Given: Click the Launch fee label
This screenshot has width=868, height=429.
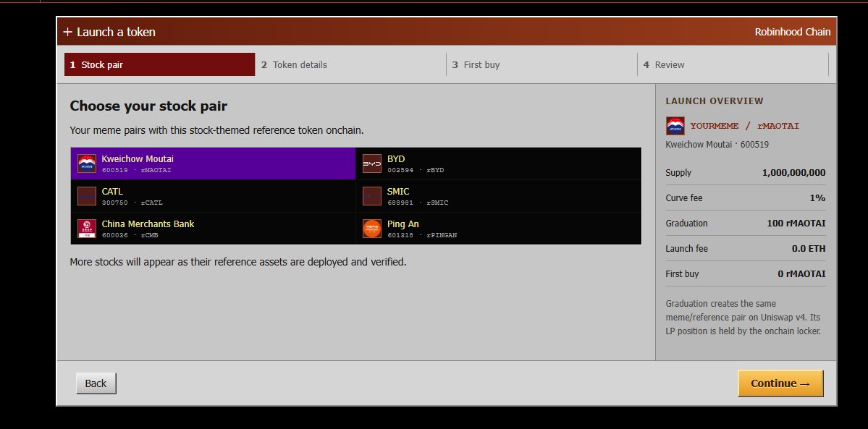Looking at the screenshot, I should pyautogui.click(x=686, y=249).
